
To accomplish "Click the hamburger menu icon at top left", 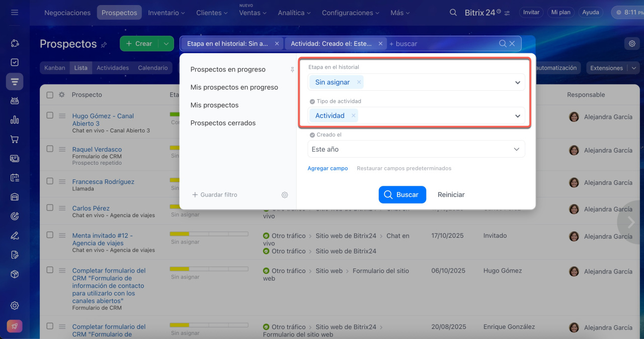I will [x=15, y=13].
